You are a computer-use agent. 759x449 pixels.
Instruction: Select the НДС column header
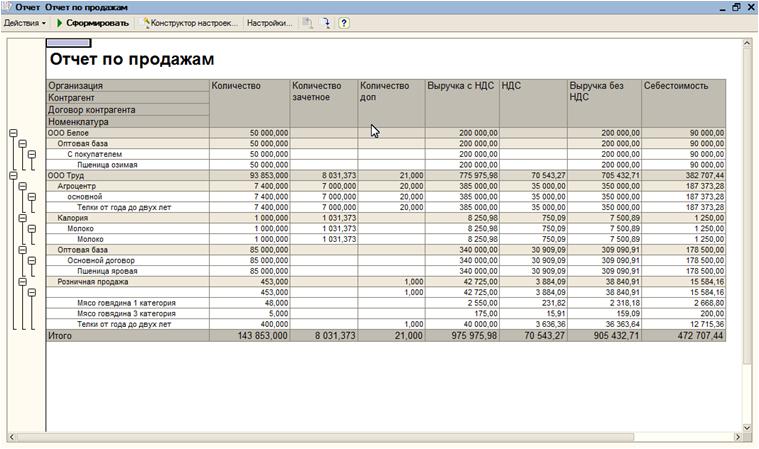(533, 104)
